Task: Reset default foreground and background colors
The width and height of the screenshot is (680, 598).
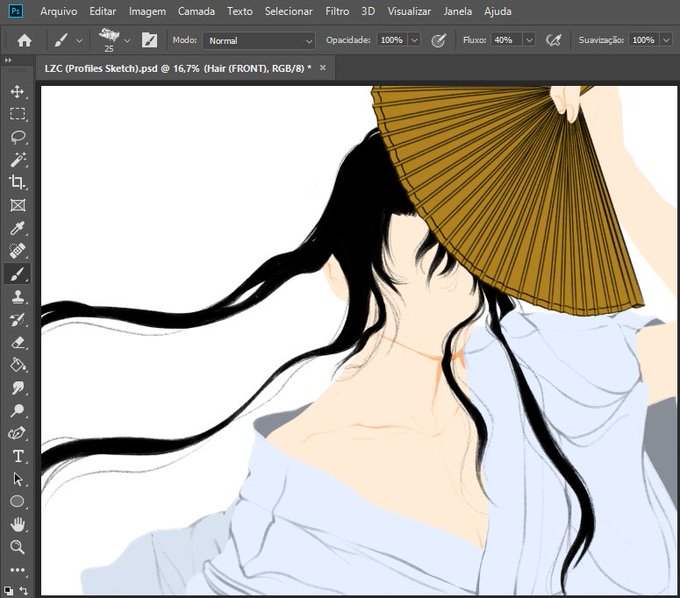Action: (x=8, y=591)
